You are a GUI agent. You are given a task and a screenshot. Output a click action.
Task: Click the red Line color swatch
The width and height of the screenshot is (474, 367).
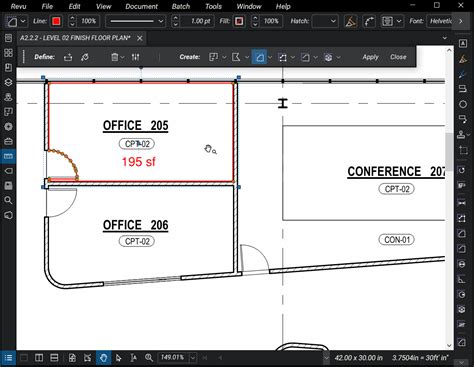56,21
